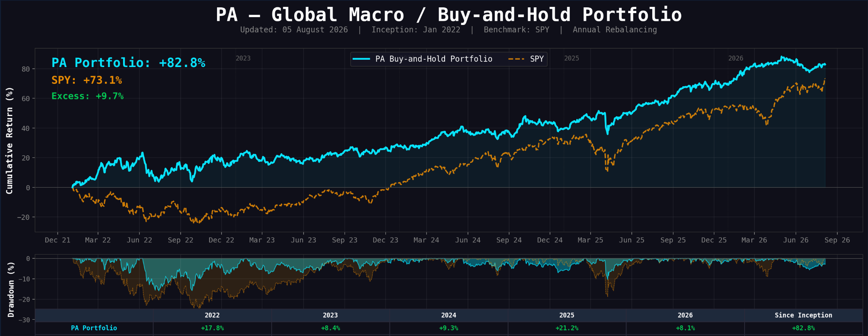Click the "+9.3%" return cell for 2024
The image size is (868, 336).
point(449,328)
